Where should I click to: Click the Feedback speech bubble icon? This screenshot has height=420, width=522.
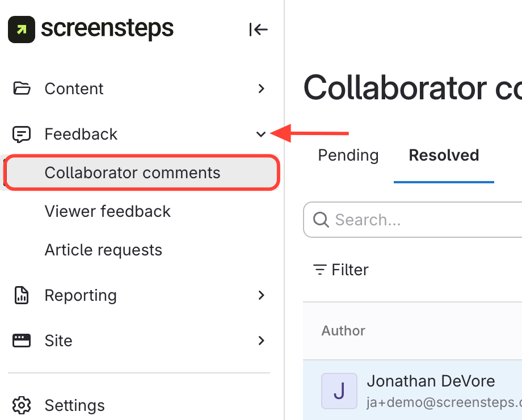[x=22, y=135]
